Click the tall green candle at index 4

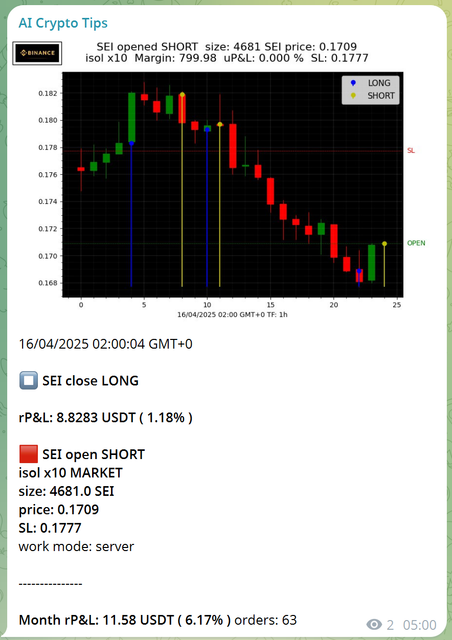(131, 118)
